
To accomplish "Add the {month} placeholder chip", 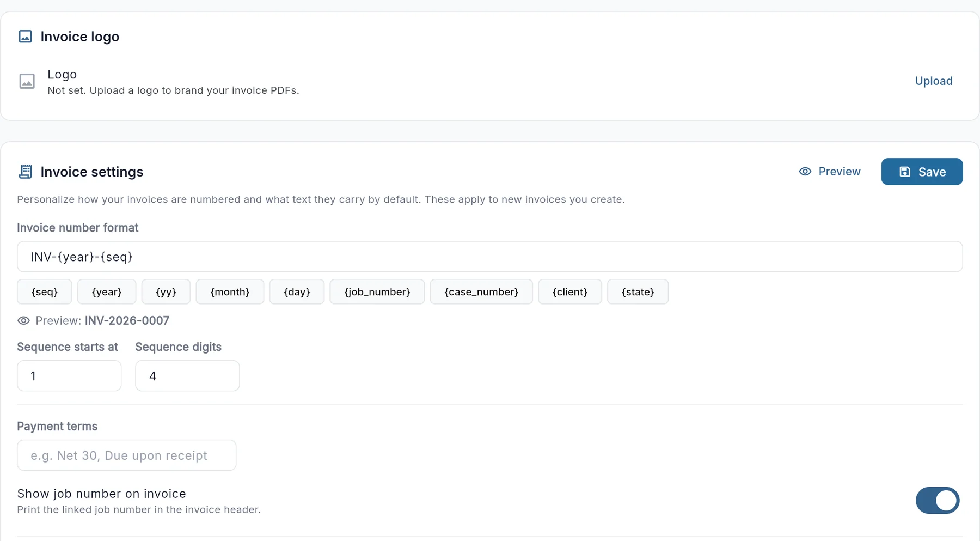I will (x=230, y=292).
